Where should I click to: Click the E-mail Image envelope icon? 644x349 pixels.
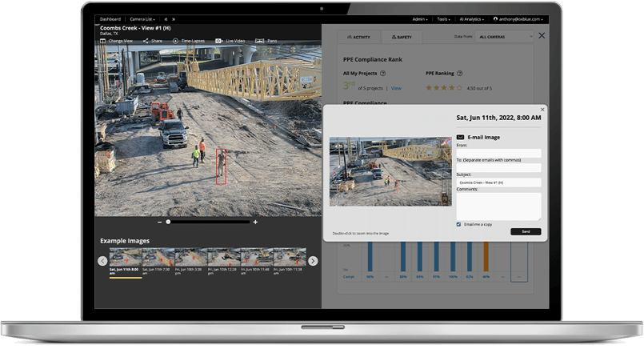(x=461, y=138)
